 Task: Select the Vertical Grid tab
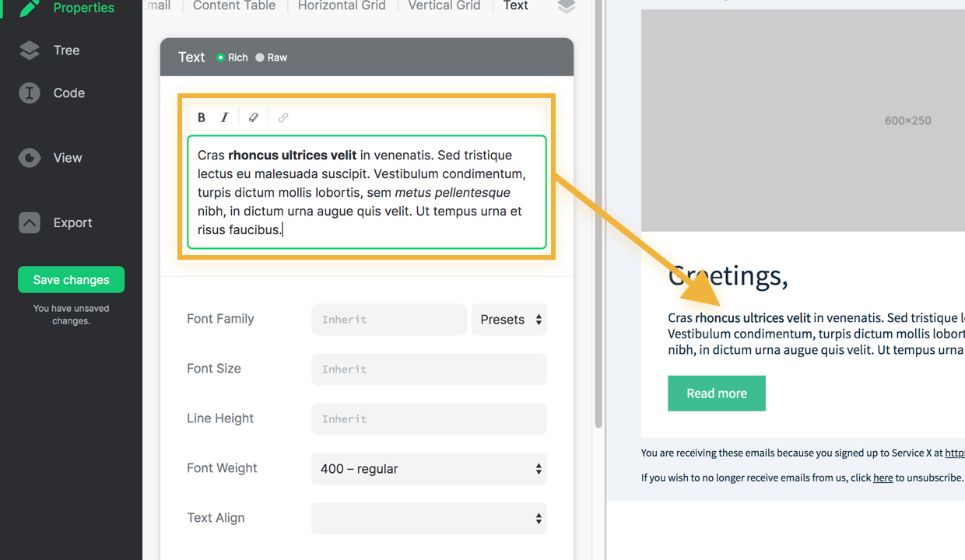pyautogui.click(x=444, y=6)
